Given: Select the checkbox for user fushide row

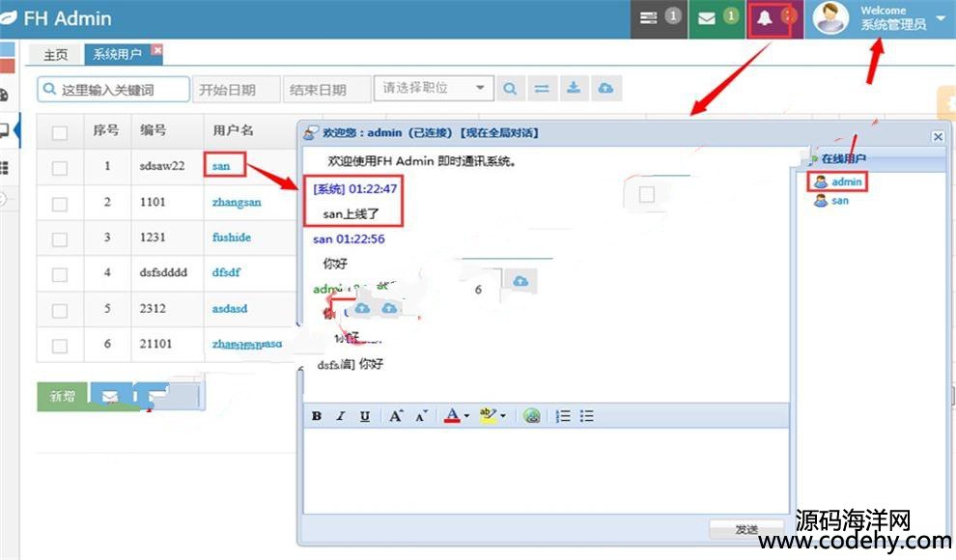Looking at the screenshot, I should [60, 238].
